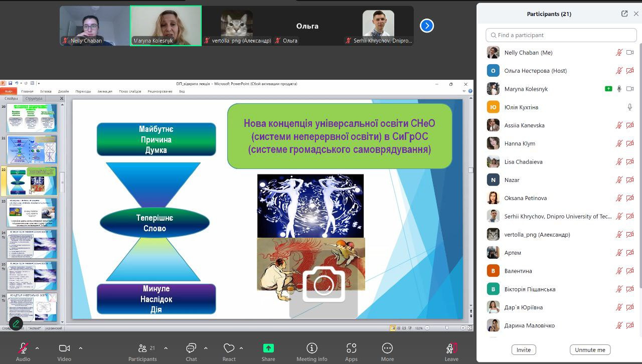Click the Leave meeting icon
Image resolution: width=642 pixels, height=364 pixels.
tap(451, 348)
